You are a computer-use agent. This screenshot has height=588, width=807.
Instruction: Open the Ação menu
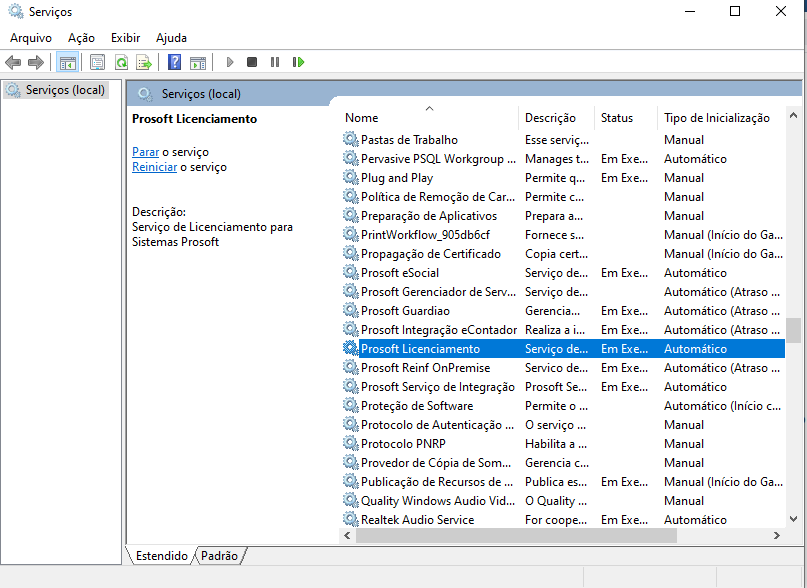(x=81, y=38)
